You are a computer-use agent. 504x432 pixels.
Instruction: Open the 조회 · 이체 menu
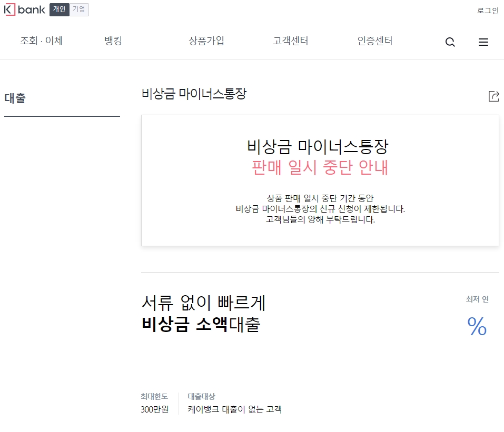tap(41, 41)
